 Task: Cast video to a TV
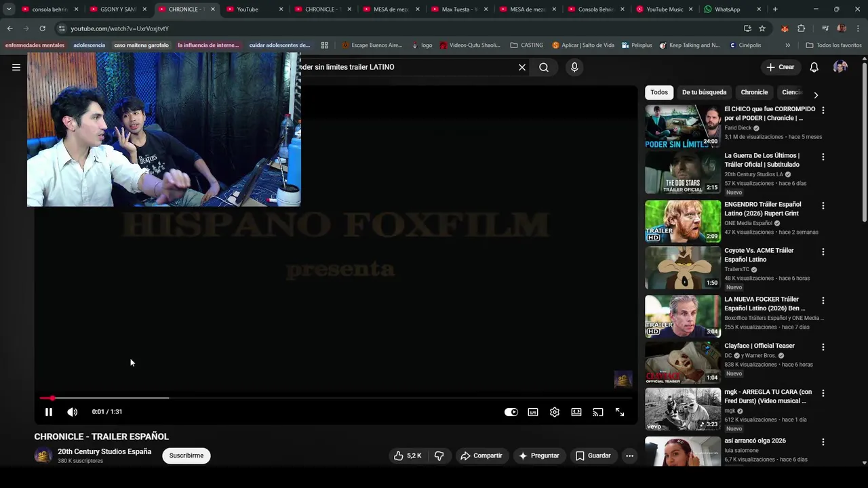598,412
